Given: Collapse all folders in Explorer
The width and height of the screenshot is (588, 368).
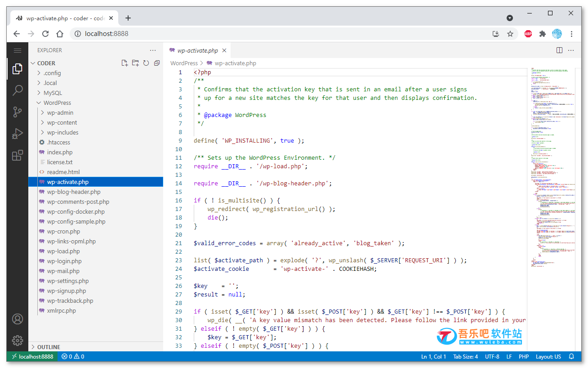Looking at the screenshot, I should point(157,63).
